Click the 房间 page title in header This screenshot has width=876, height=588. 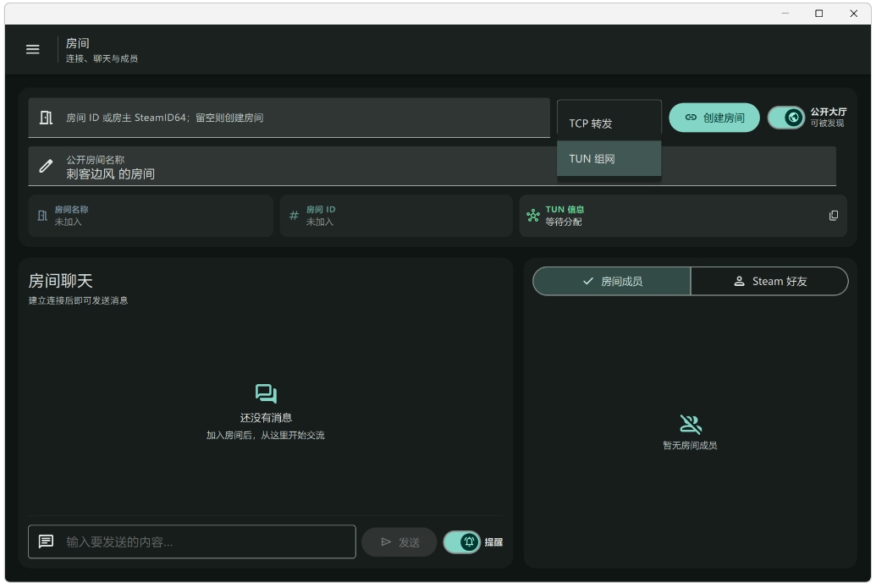(x=78, y=43)
